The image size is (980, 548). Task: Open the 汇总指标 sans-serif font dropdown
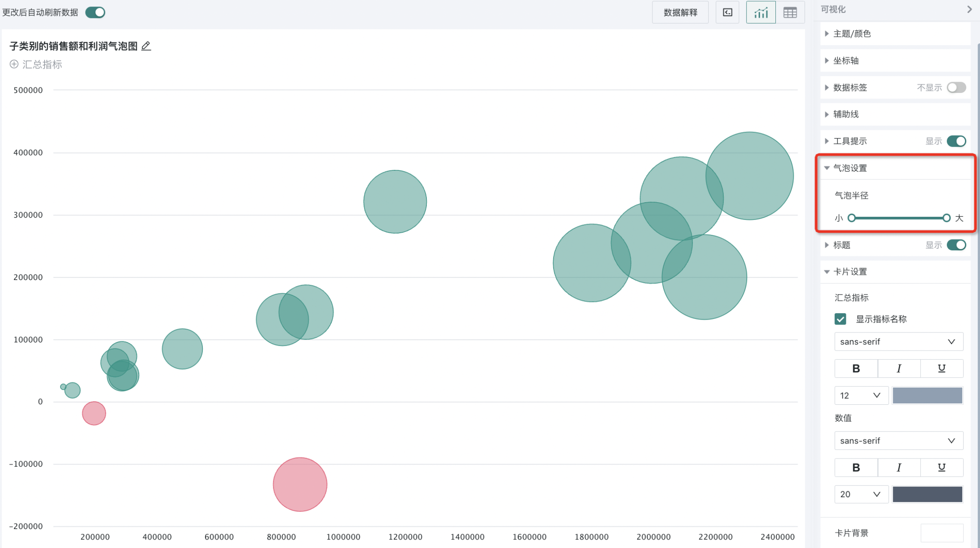point(898,342)
